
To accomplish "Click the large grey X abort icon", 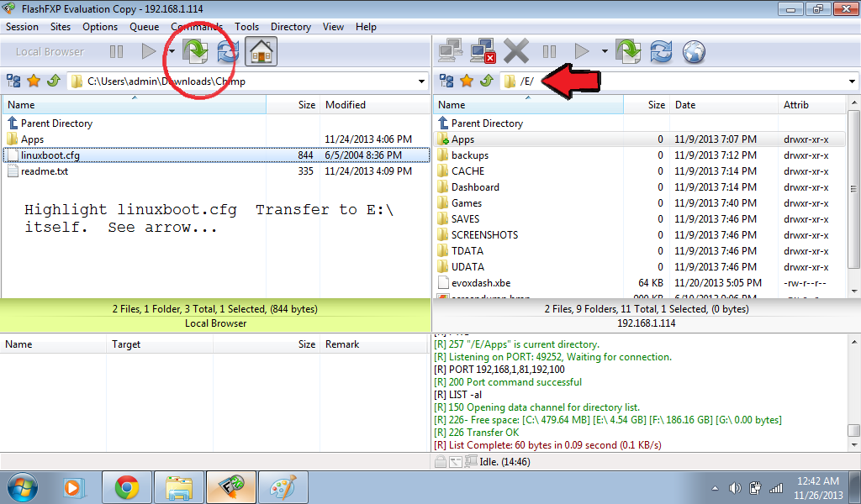I will pos(516,51).
